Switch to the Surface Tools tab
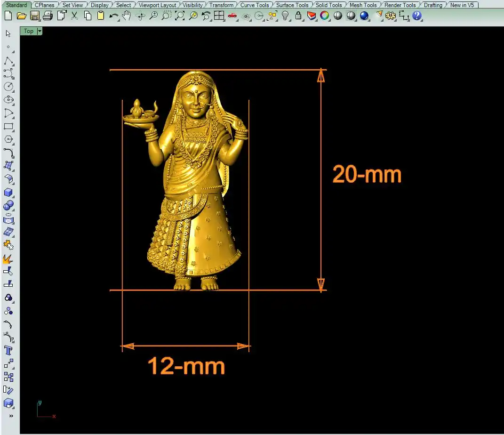504x435 pixels. coord(292,5)
